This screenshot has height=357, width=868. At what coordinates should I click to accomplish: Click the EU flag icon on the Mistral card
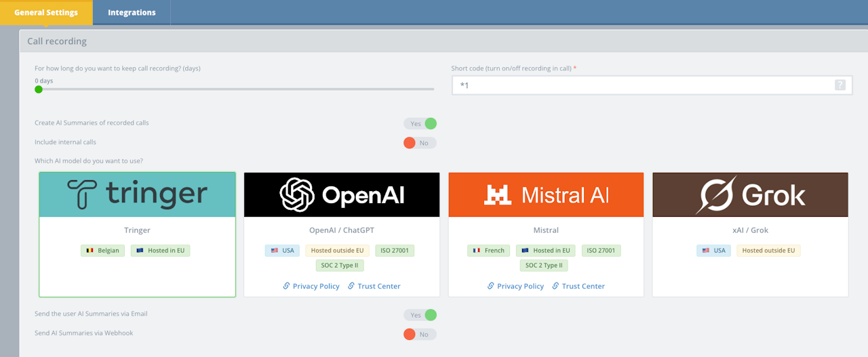click(526, 251)
